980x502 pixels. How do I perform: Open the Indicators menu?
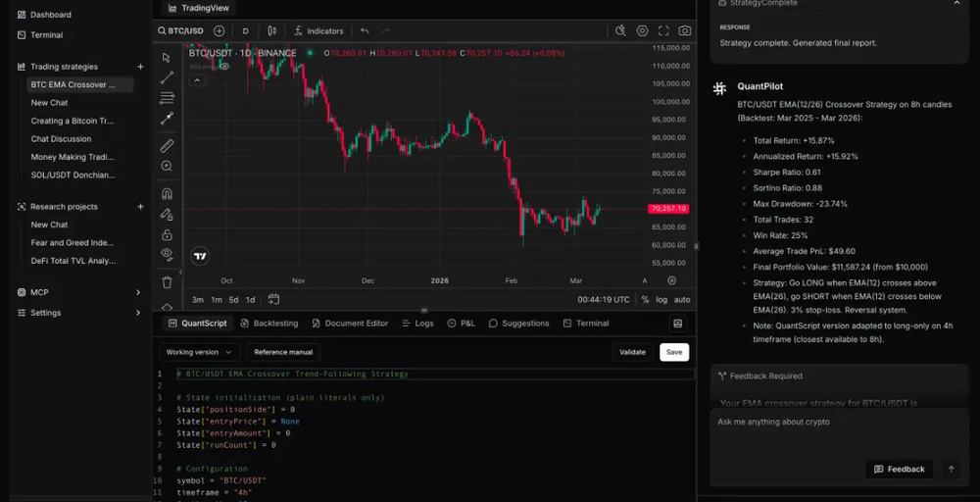[318, 30]
